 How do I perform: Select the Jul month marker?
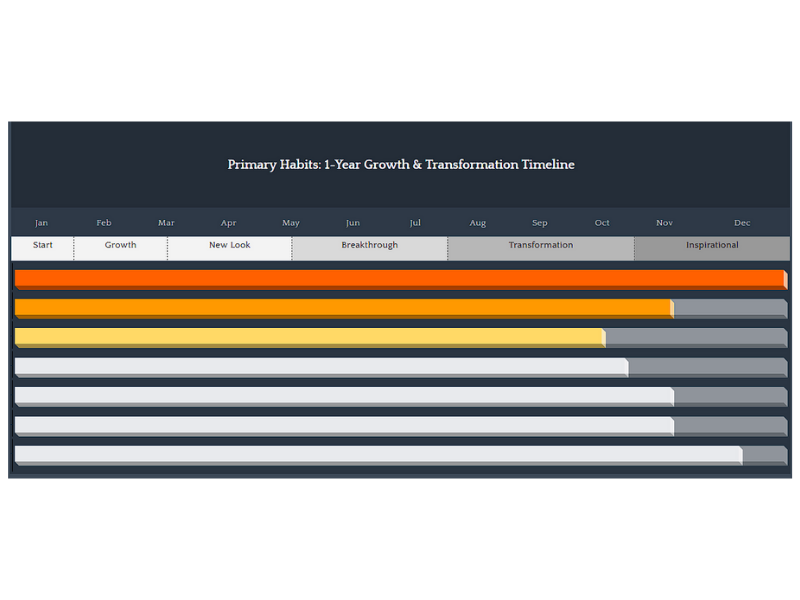[x=415, y=223]
